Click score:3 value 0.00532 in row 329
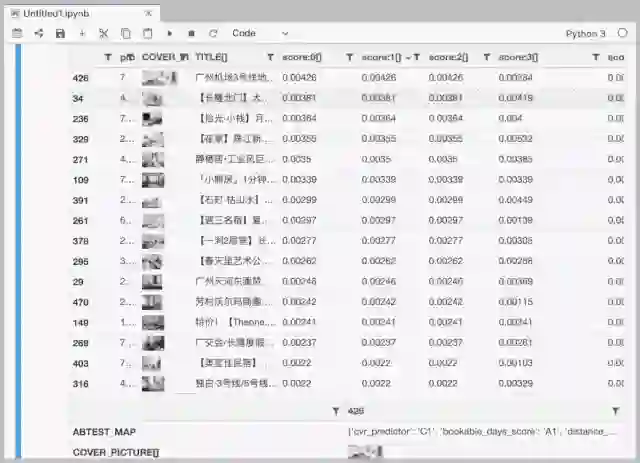 click(516, 139)
